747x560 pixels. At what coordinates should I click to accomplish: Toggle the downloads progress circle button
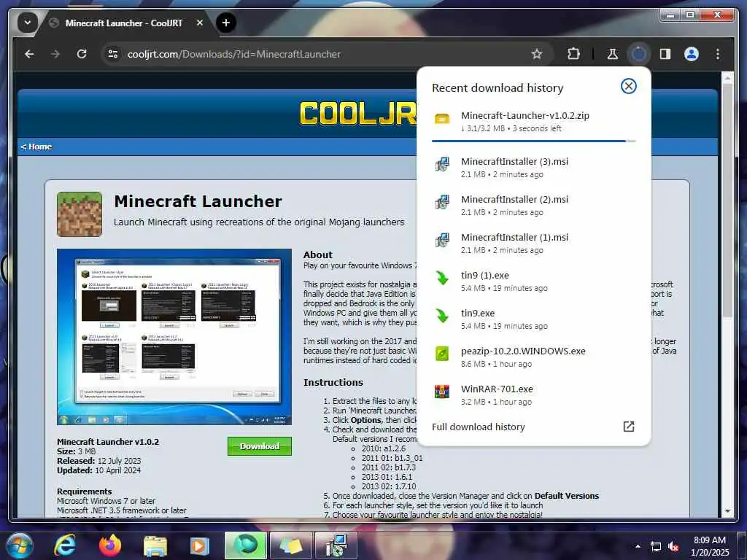[638, 54]
